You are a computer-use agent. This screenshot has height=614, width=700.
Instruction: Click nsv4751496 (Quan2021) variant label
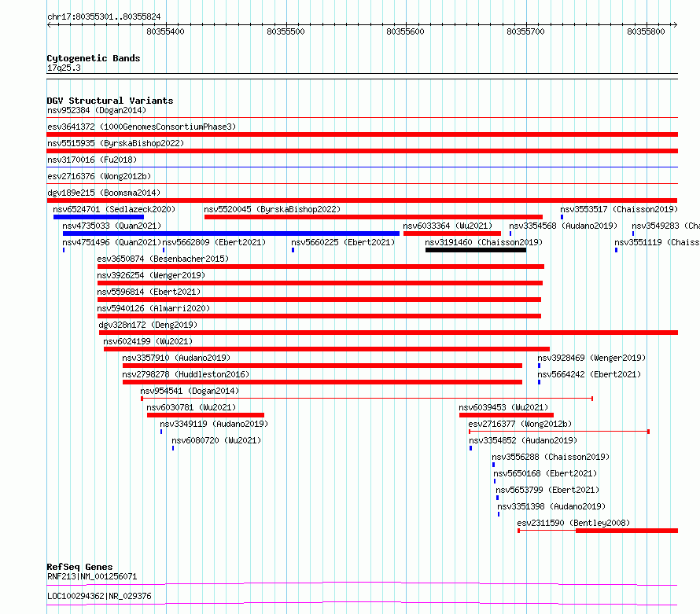coord(112,242)
